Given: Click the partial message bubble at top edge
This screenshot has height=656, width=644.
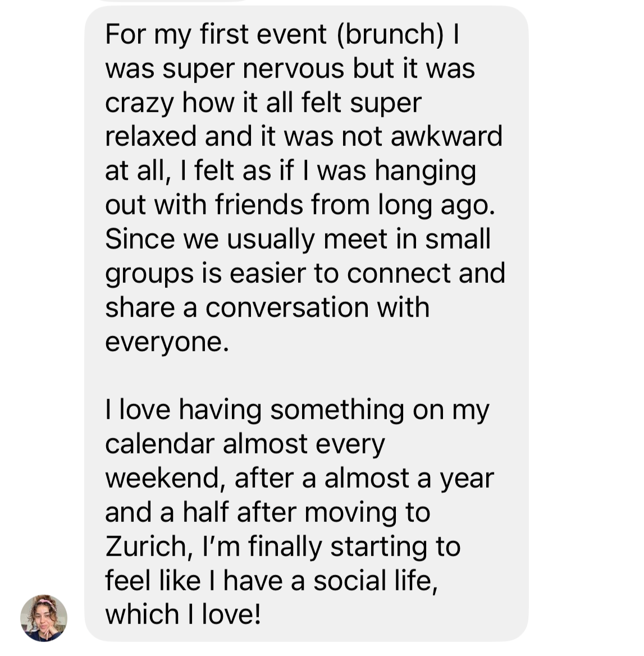Looking at the screenshot, I should [172, 1].
